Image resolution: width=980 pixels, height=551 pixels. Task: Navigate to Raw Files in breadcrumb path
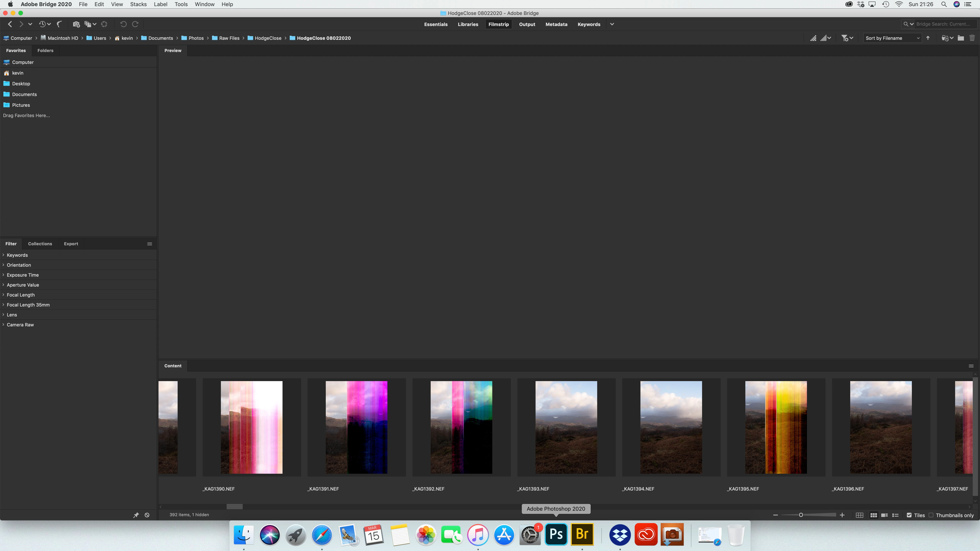pos(229,38)
